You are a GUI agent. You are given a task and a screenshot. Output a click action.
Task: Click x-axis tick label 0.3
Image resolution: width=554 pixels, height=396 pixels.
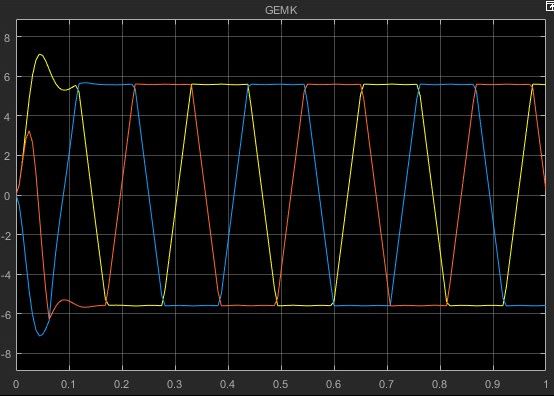[175, 384]
